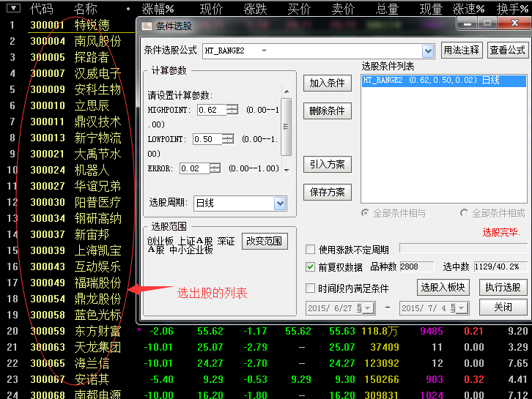Sort by the 代码 column header
This screenshot has height=399, width=532.
(41, 9)
